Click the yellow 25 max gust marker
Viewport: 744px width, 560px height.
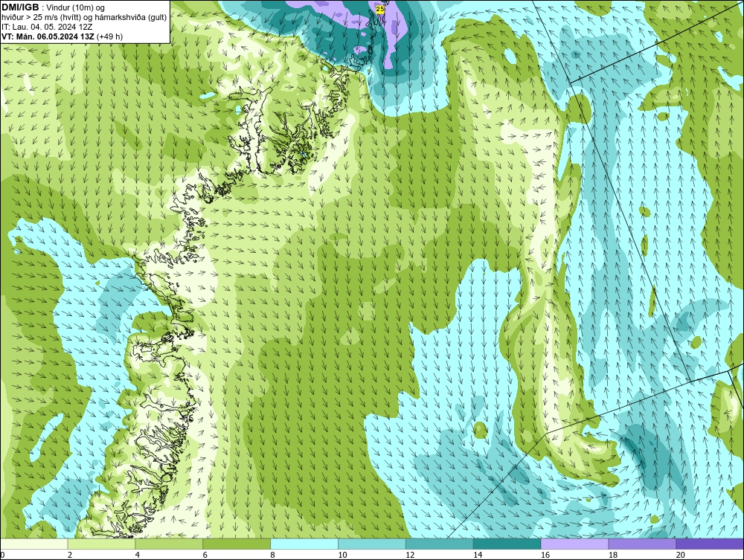click(379, 8)
